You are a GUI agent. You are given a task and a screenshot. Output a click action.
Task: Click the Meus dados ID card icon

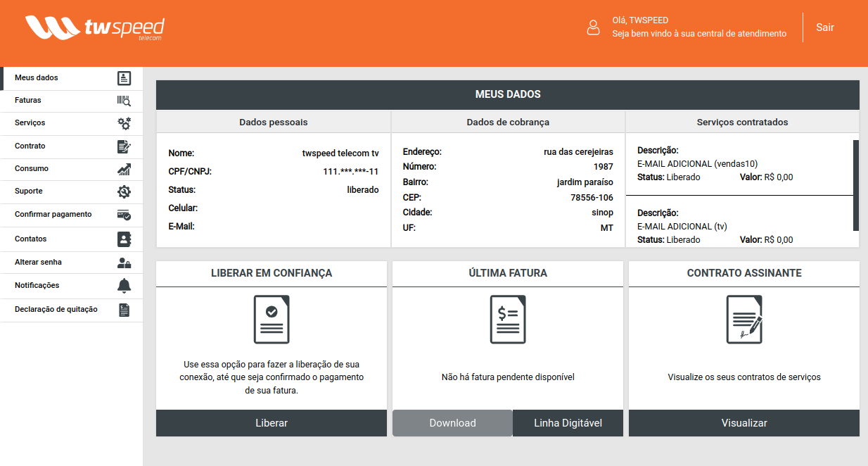[x=124, y=78]
